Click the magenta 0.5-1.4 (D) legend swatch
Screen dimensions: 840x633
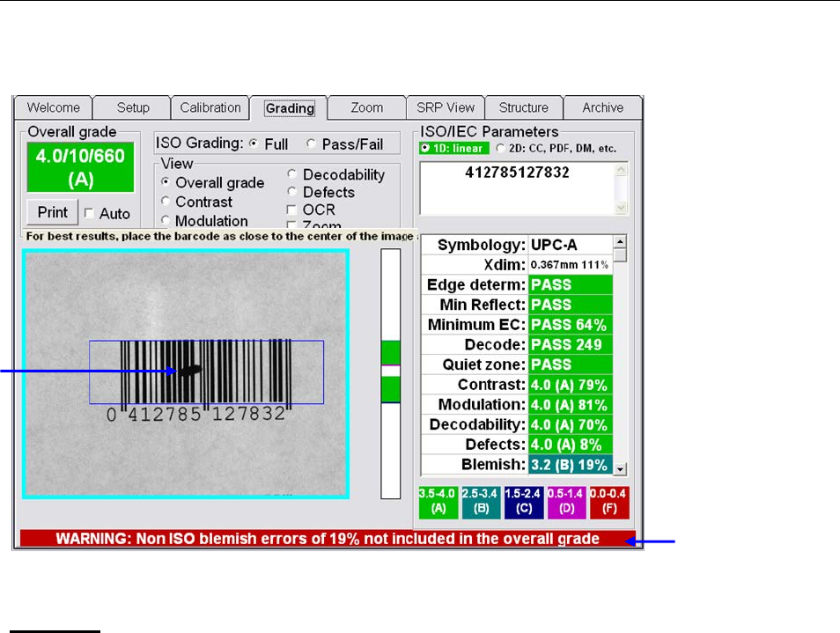click(566, 503)
